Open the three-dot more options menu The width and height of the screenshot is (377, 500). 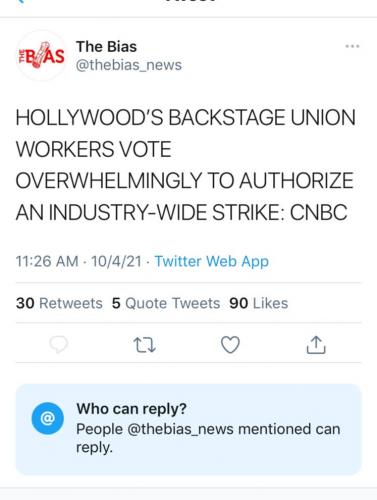coord(352,46)
